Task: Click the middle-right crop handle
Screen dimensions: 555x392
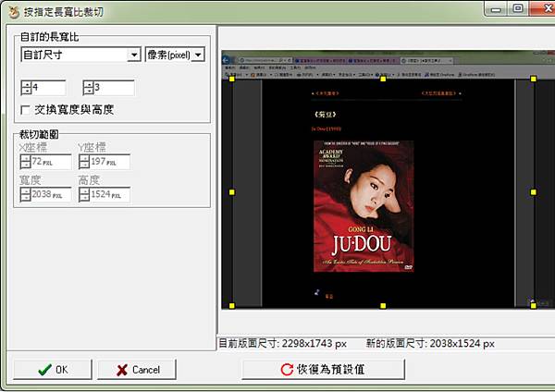Action: [534, 192]
